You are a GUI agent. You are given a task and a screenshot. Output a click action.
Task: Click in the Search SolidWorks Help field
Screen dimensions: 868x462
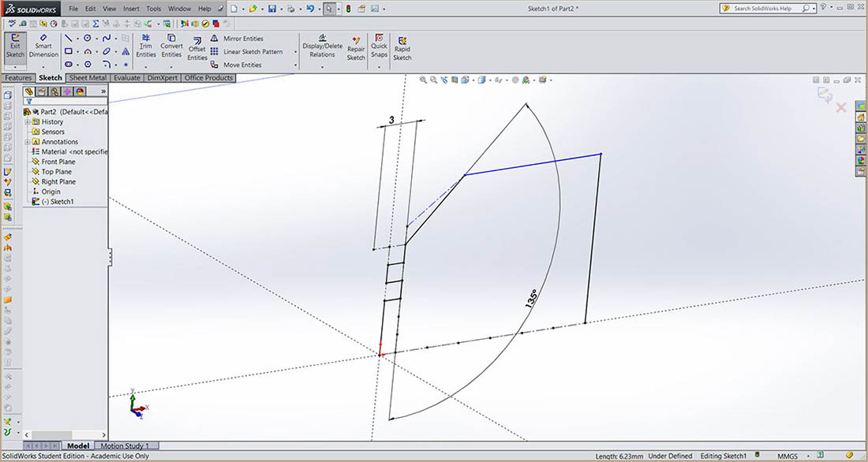point(768,9)
